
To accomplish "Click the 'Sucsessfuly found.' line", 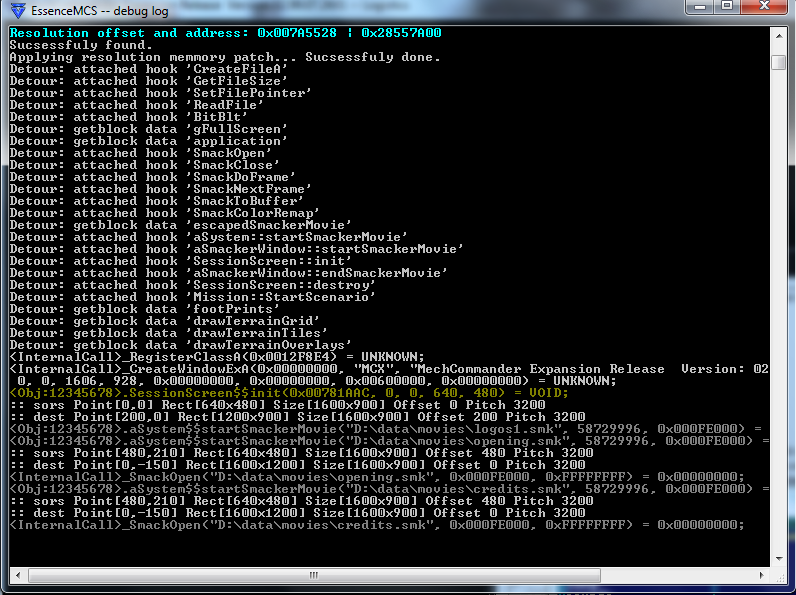I will [81, 45].
